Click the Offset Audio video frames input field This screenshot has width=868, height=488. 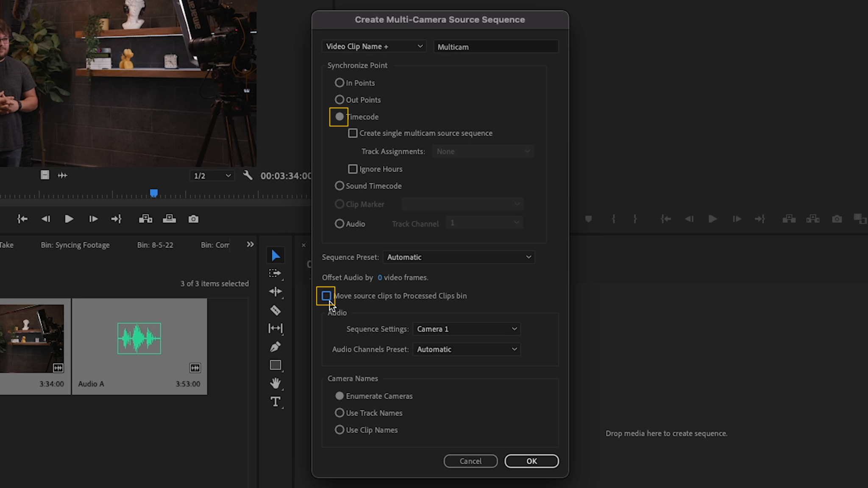(x=379, y=277)
